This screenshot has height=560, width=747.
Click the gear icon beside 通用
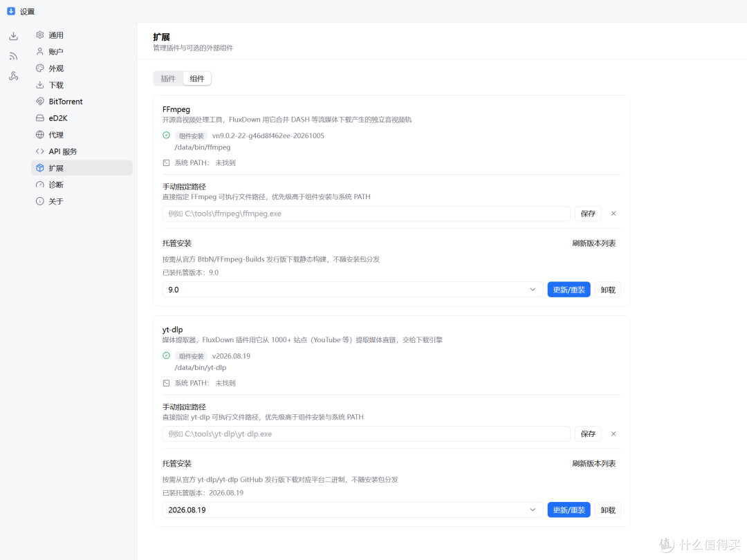pos(40,35)
